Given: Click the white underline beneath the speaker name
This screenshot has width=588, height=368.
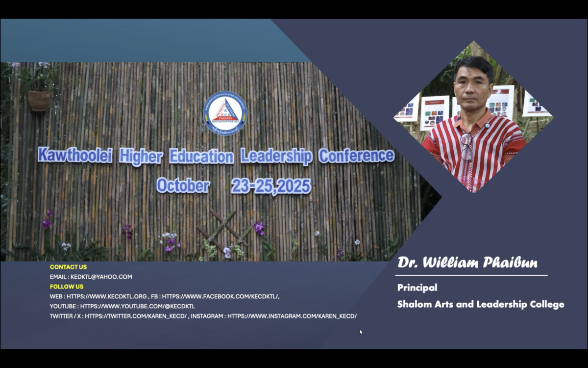Looking at the screenshot, I should (471, 275).
